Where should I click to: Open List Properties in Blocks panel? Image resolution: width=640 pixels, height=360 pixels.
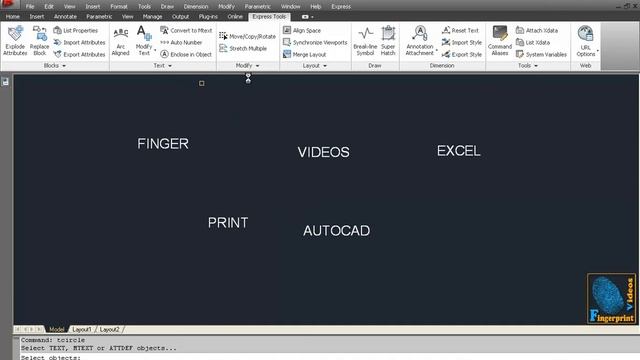(x=76, y=31)
